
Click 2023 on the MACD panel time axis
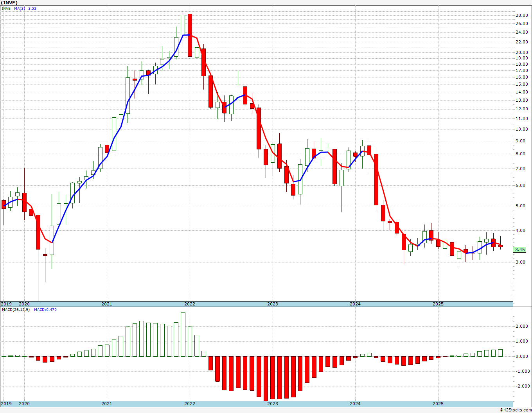pyautogui.click(x=273, y=404)
